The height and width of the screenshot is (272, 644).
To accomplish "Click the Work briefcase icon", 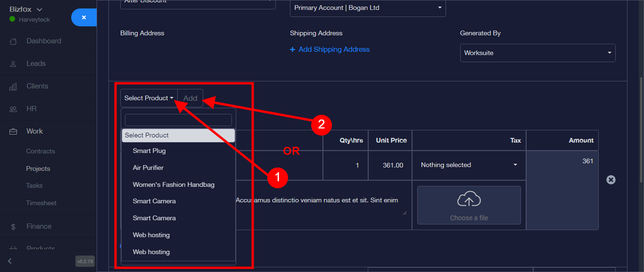I will tap(13, 131).
